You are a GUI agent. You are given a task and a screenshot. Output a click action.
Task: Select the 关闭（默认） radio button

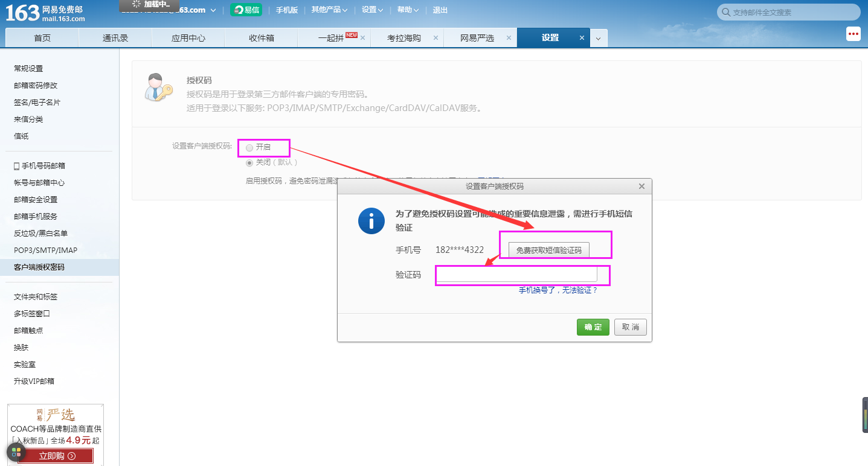point(249,163)
